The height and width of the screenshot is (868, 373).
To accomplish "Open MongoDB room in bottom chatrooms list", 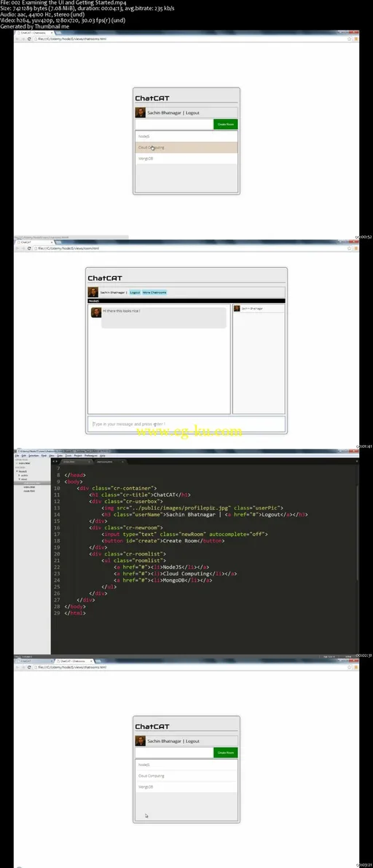I will 186,786.
